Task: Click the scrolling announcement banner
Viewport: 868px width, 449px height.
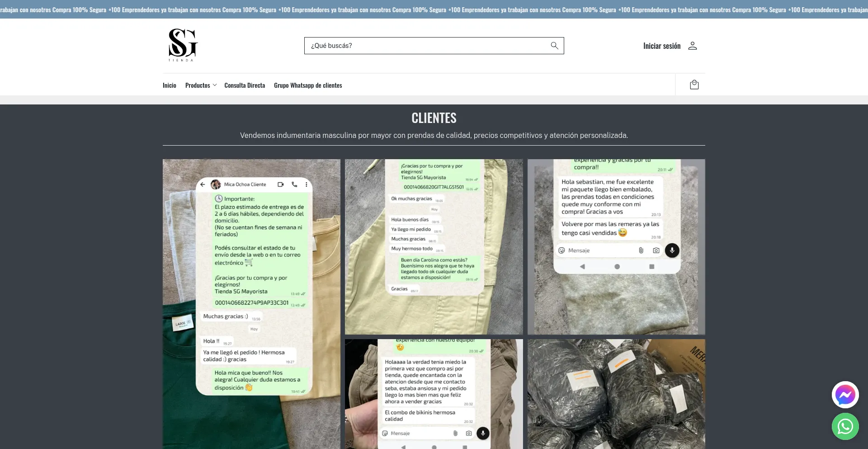Action: click(x=434, y=9)
